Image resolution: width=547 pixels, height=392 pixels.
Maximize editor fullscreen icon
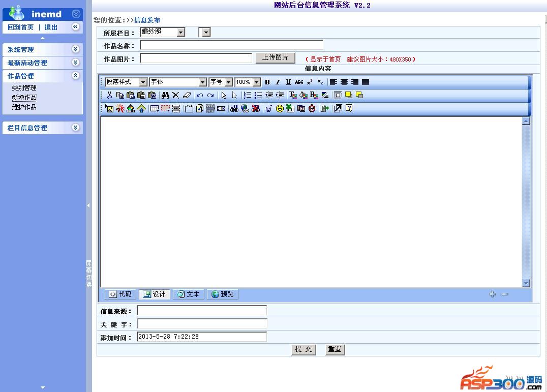338,108
